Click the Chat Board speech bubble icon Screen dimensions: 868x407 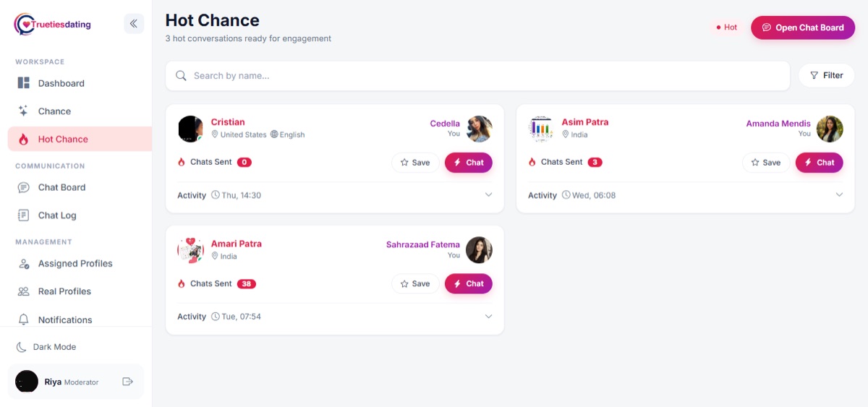point(24,187)
